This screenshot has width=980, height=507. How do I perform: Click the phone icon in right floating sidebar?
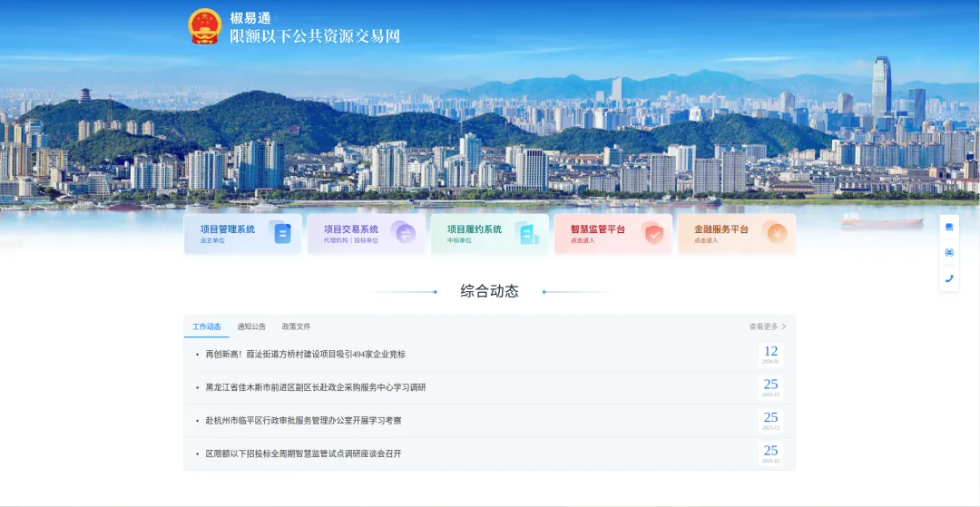pyautogui.click(x=949, y=278)
